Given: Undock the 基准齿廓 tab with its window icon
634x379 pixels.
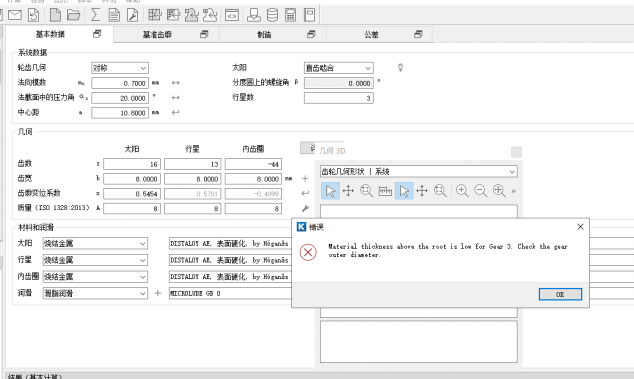Looking at the screenshot, I should 204,34.
